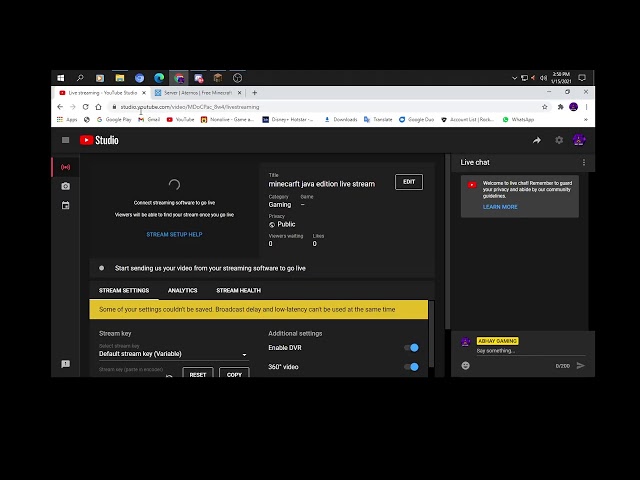This screenshot has width=640, height=480.
Task: Open the Manage calendar icon in sidebar
Action: point(65,205)
